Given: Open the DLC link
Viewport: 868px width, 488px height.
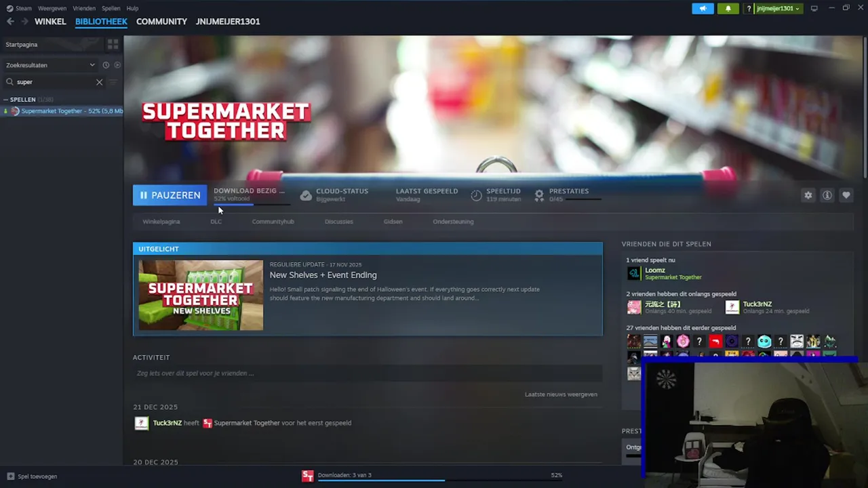Looking at the screenshot, I should coord(216,222).
